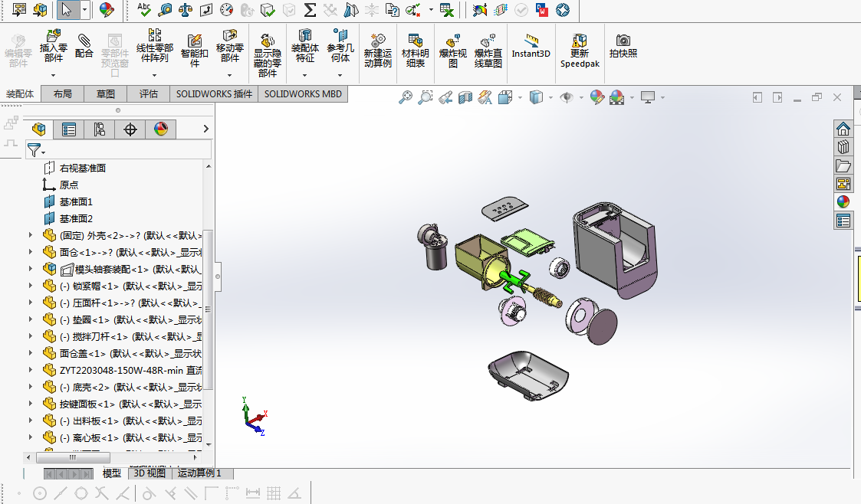The height and width of the screenshot is (504, 861).
Task: Open SOLIDWORKS Resources home icon in task pane
Action: pos(843,129)
